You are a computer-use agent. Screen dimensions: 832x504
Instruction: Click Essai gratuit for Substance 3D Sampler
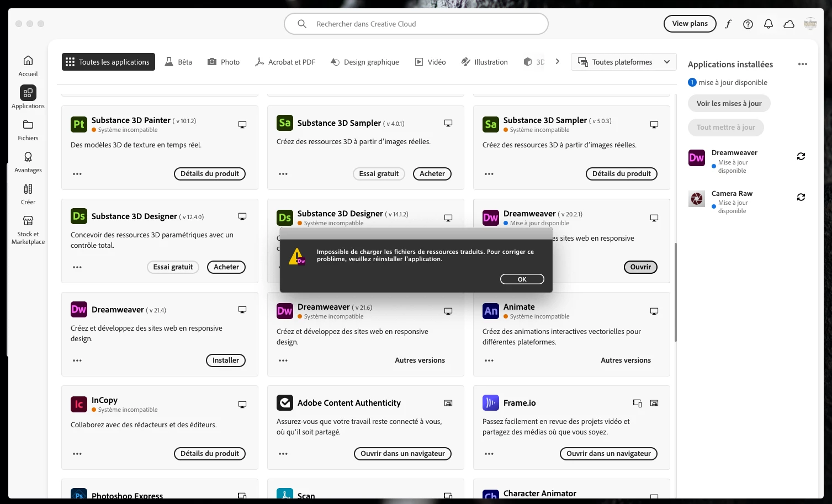(379, 174)
